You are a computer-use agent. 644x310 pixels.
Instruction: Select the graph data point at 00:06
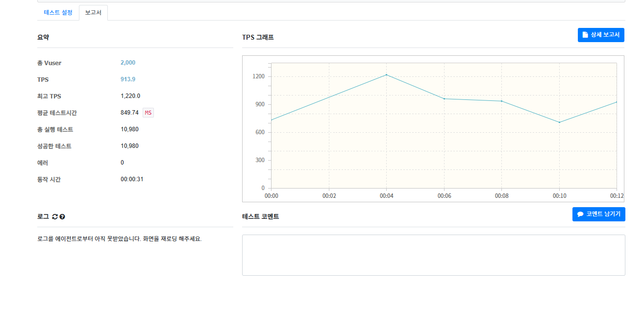[444, 99]
